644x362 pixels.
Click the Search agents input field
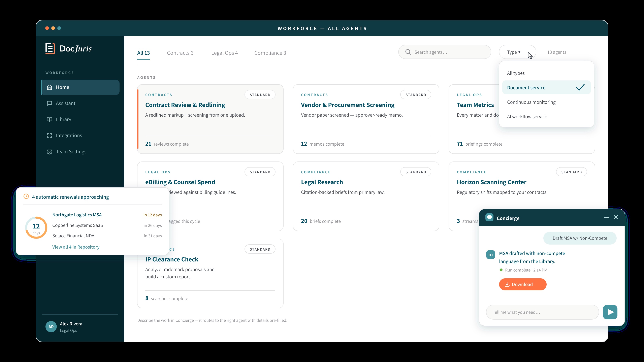coord(445,52)
